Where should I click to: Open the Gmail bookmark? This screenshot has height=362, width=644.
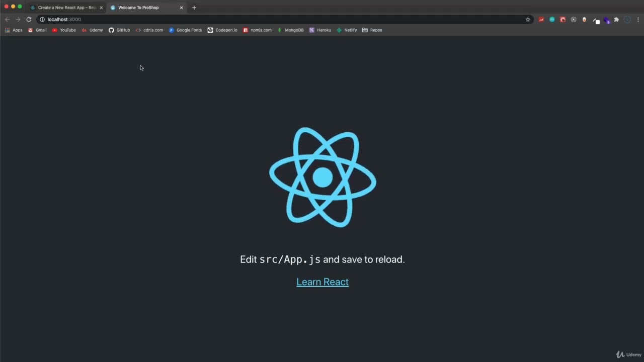pos(37,30)
